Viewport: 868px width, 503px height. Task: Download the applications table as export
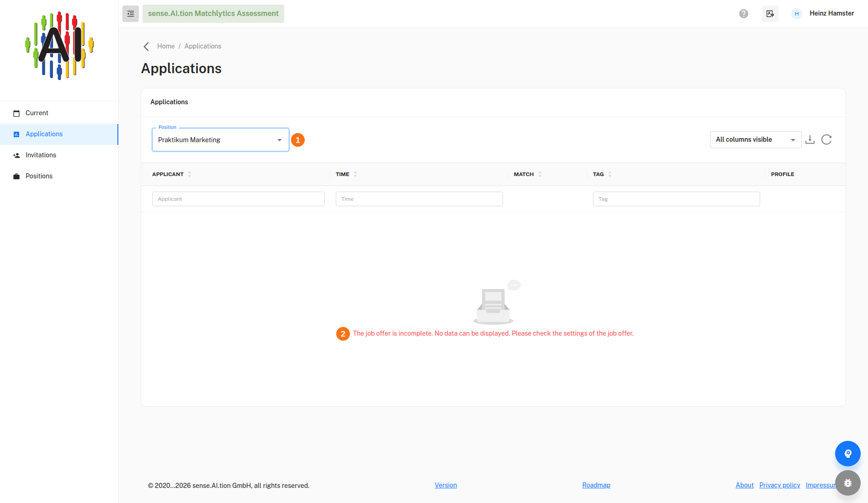810,139
